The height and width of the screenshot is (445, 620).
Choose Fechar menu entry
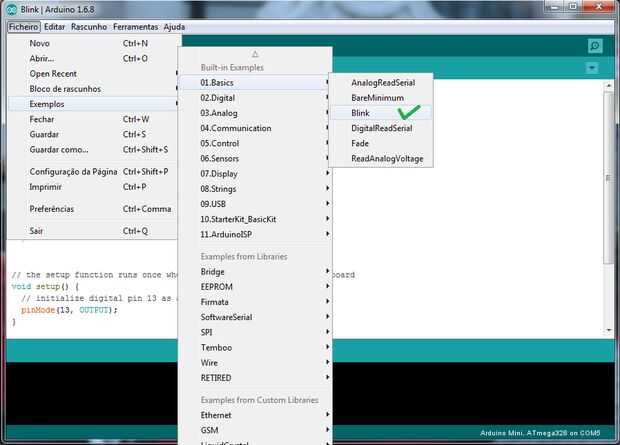pyautogui.click(x=94, y=119)
